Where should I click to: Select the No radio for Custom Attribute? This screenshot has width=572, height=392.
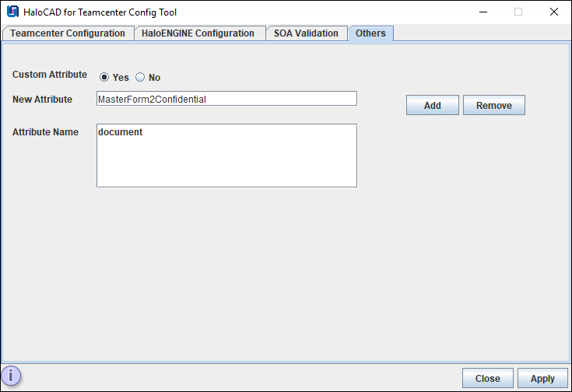(x=140, y=77)
